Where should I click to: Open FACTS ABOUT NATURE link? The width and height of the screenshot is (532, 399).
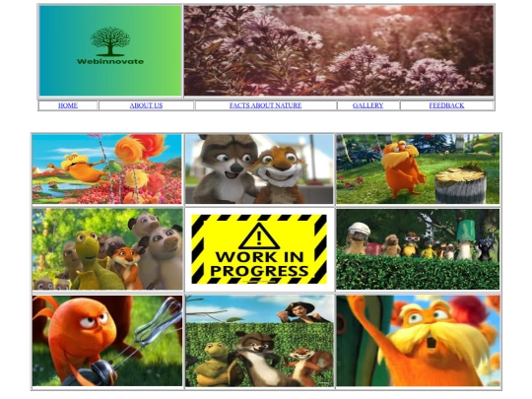click(266, 105)
